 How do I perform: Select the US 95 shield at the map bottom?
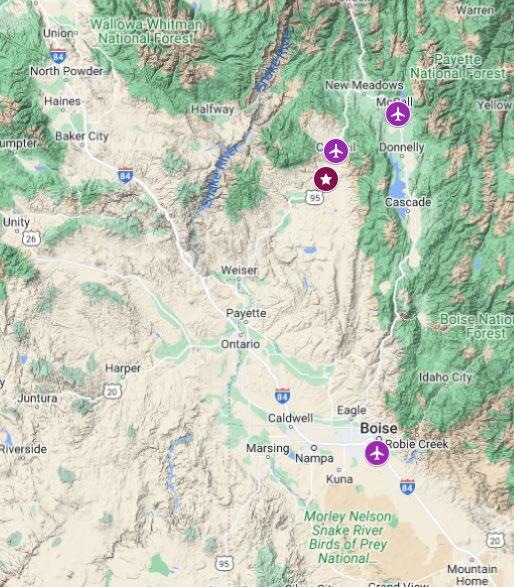(225, 563)
